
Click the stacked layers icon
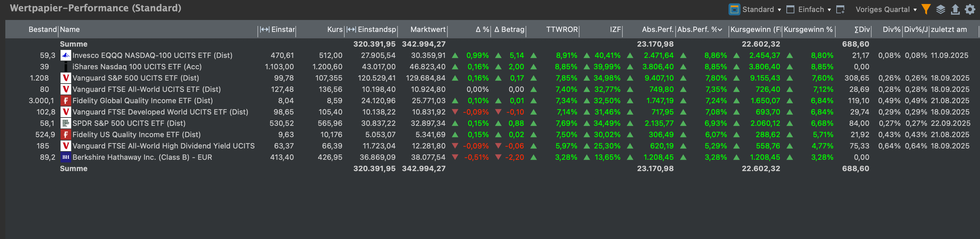(940, 10)
